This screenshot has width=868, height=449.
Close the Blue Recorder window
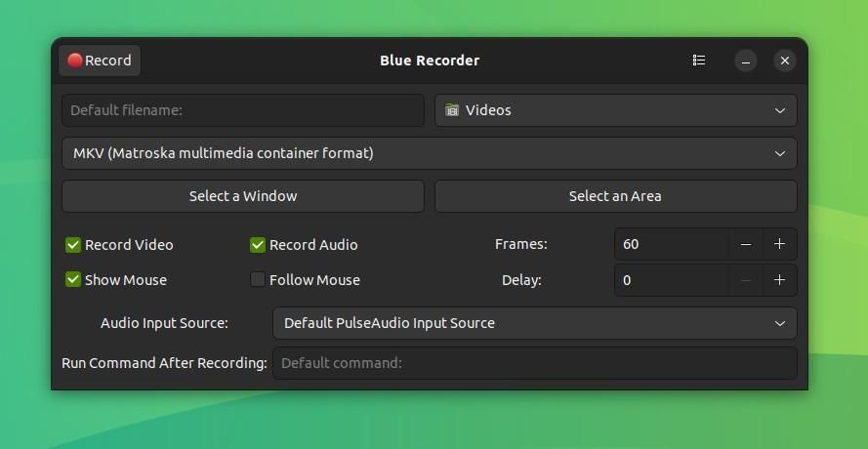tap(784, 61)
